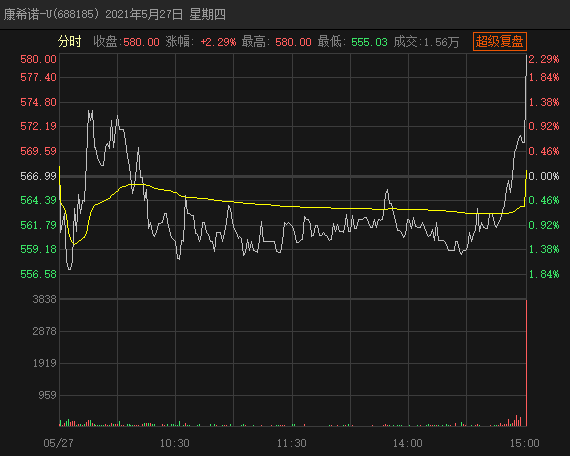Select the 分时 tab label
This screenshot has height=456, width=570.
point(69,41)
